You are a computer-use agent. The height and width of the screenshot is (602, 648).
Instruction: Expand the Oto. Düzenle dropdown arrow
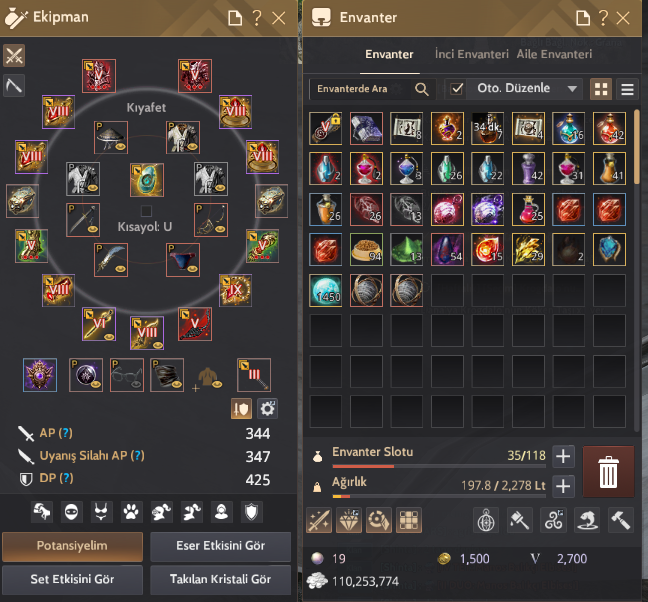(x=572, y=89)
